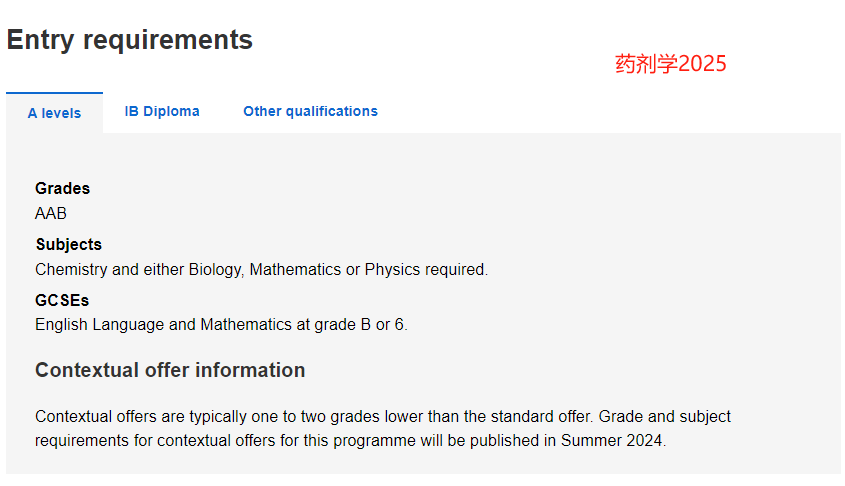Click the Contextual offer information heading
This screenshot has width=845, height=486.
point(170,370)
